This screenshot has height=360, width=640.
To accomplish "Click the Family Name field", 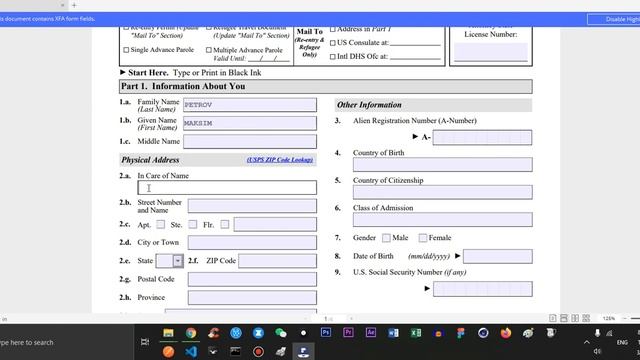I will point(250,105).
